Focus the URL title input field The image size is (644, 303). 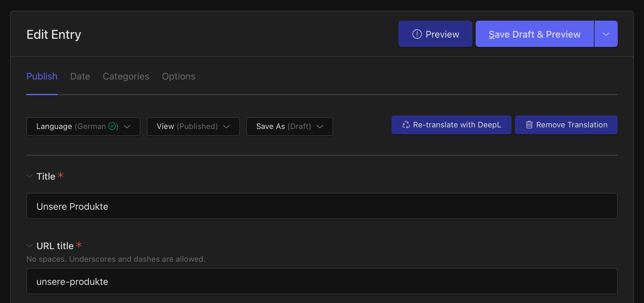coord(322,281)
